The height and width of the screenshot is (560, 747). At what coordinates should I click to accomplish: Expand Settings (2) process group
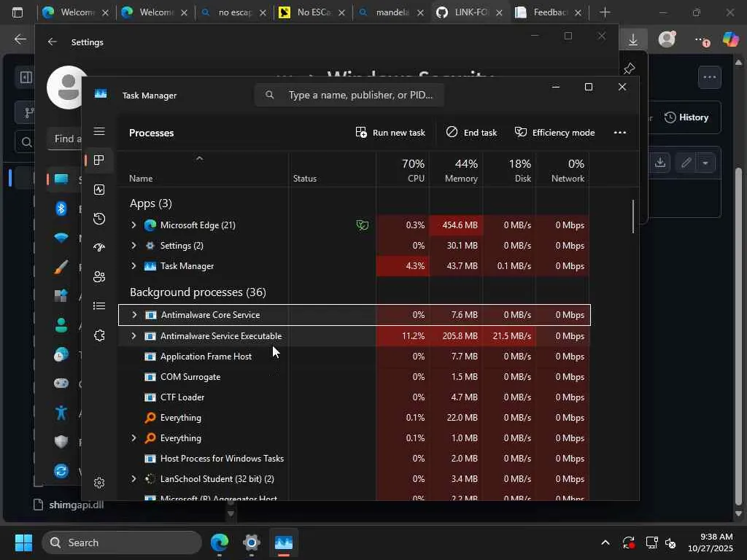click(x=134, y=245)
